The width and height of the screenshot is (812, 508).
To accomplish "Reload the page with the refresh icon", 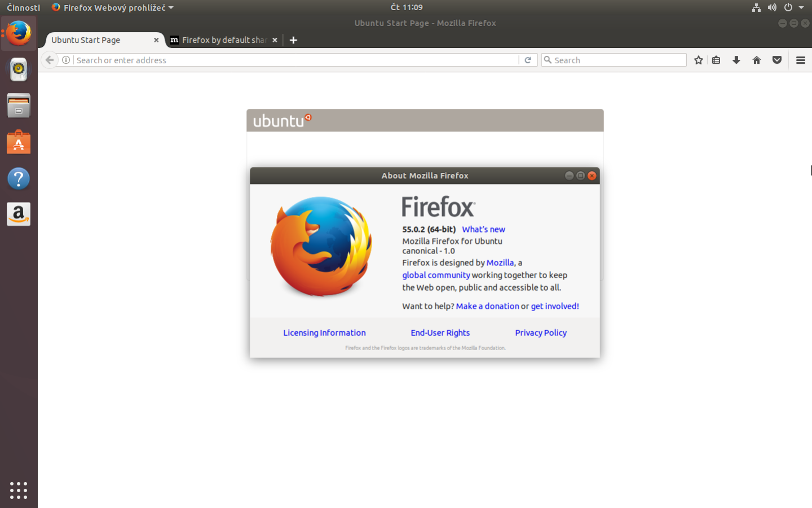I will pos(528,60).
